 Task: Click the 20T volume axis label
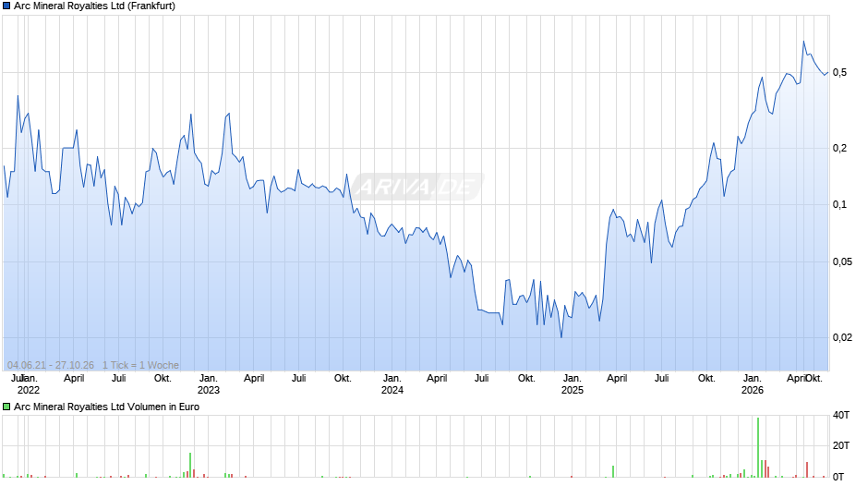(x=841, y=445)
